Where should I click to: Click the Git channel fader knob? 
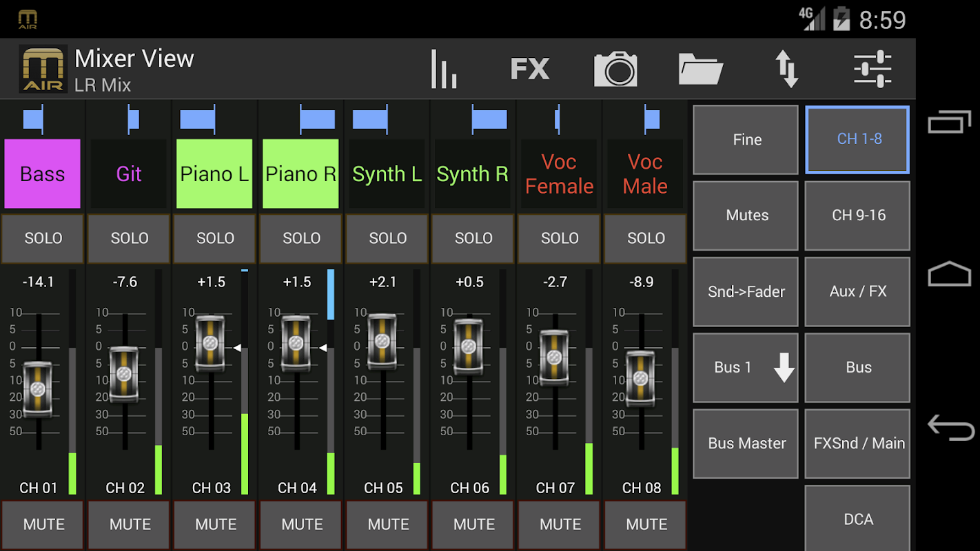[124, 374]
